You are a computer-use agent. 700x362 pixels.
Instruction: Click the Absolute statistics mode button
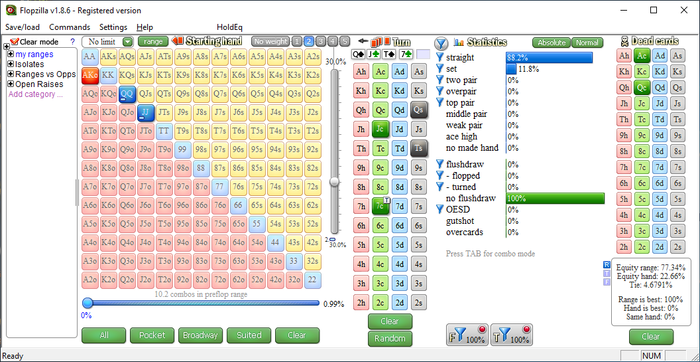[x=551, y=42]
